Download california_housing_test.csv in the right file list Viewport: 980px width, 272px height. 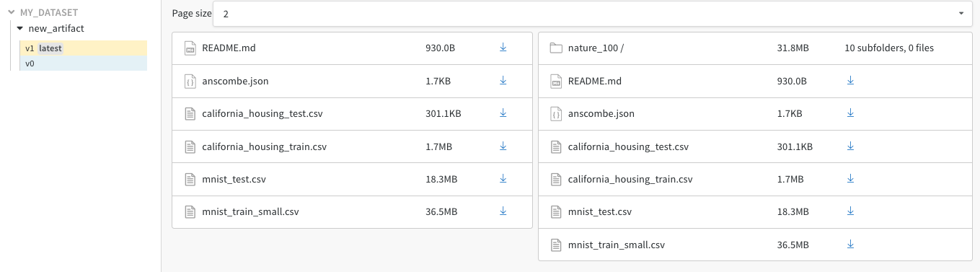point(850,146)
